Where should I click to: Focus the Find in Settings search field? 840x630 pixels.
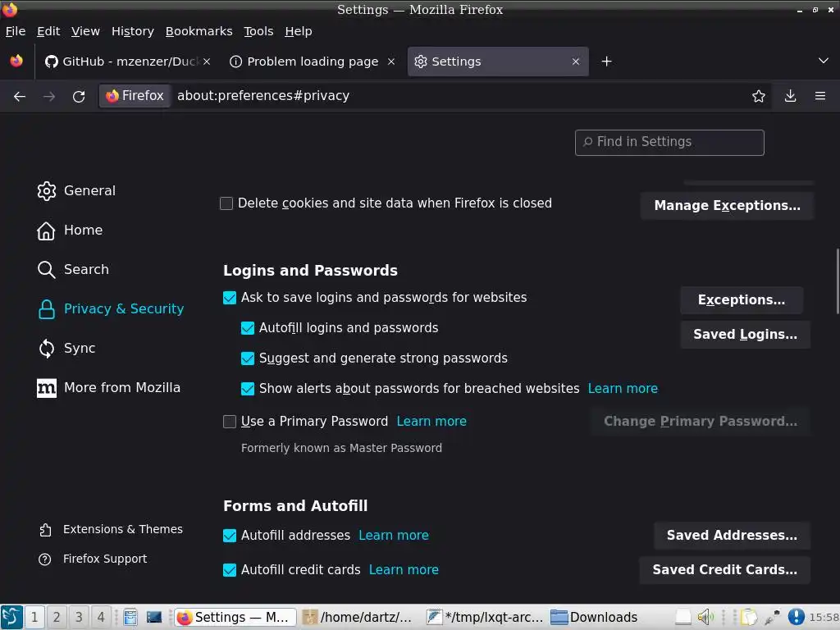point(669,143)
